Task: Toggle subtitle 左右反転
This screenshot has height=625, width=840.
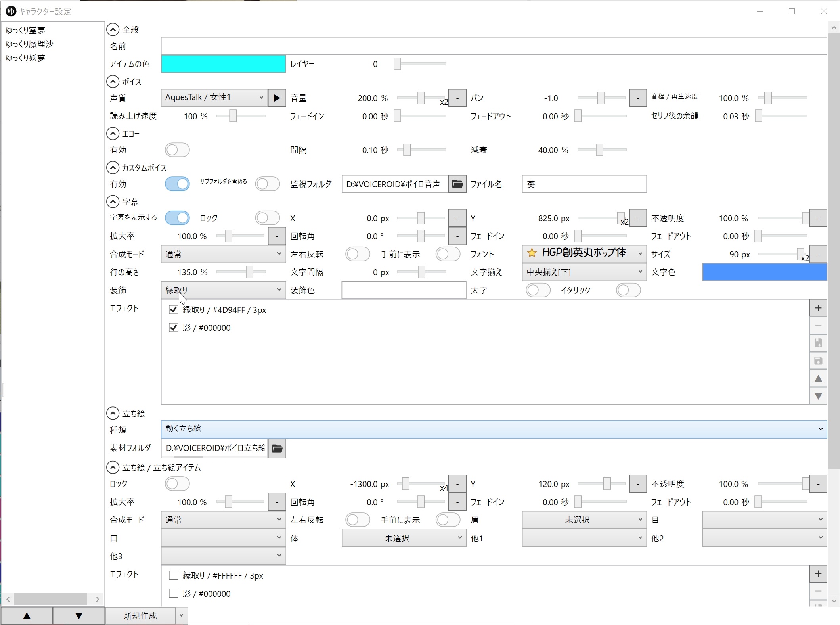Action: click(x=358, y=254)
